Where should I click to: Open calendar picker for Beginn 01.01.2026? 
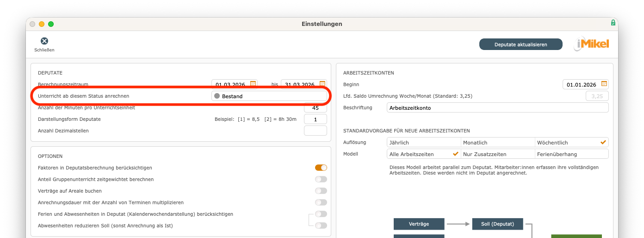pos(604,84)
